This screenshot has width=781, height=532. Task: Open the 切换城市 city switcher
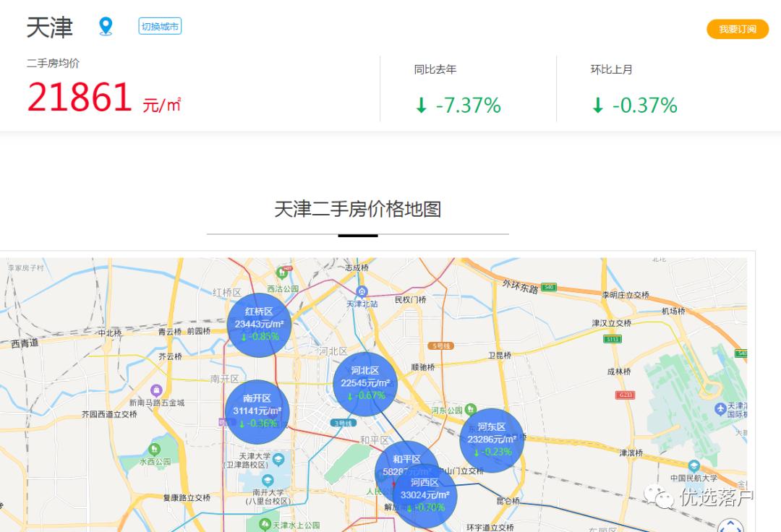(x=159, y=26)
